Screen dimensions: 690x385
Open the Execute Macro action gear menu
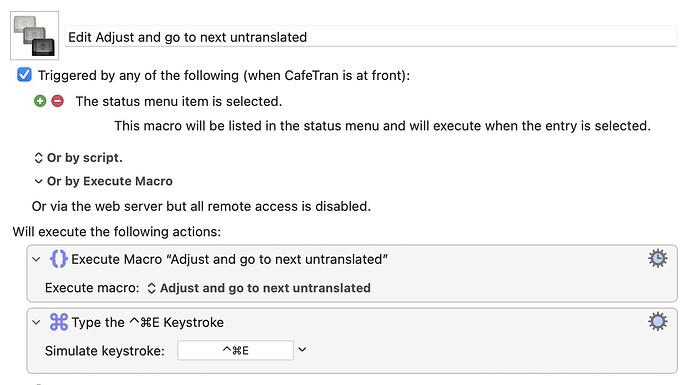click(x=657, y=259)
